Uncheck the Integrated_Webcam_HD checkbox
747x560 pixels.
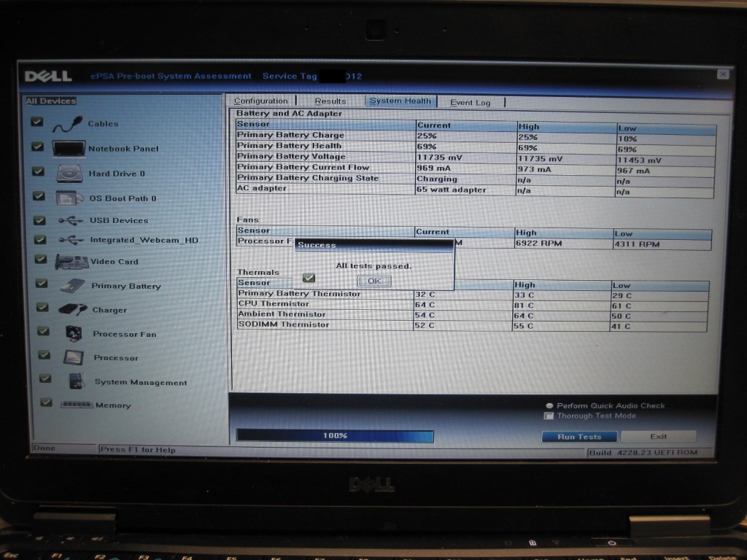(x=41, y=239)
